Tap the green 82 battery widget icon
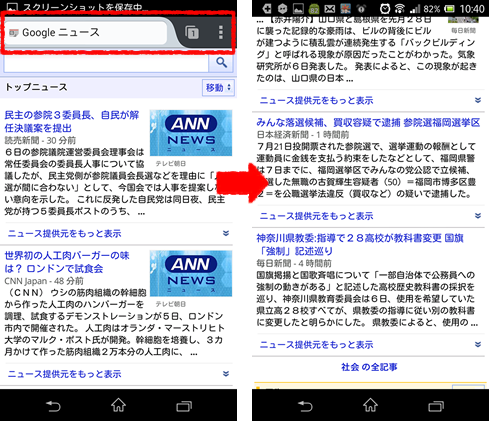The height and width of the screenshot is (421, 489). 314,9
